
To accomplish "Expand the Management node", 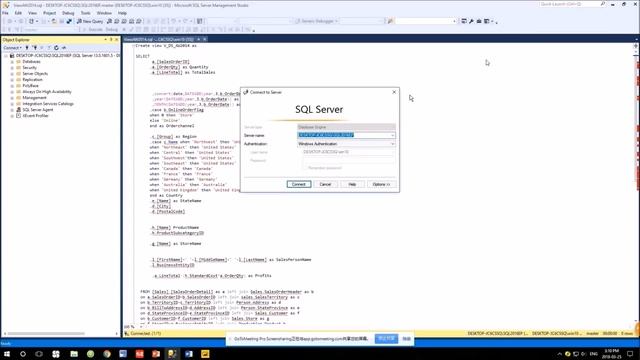I will point(12,98).
